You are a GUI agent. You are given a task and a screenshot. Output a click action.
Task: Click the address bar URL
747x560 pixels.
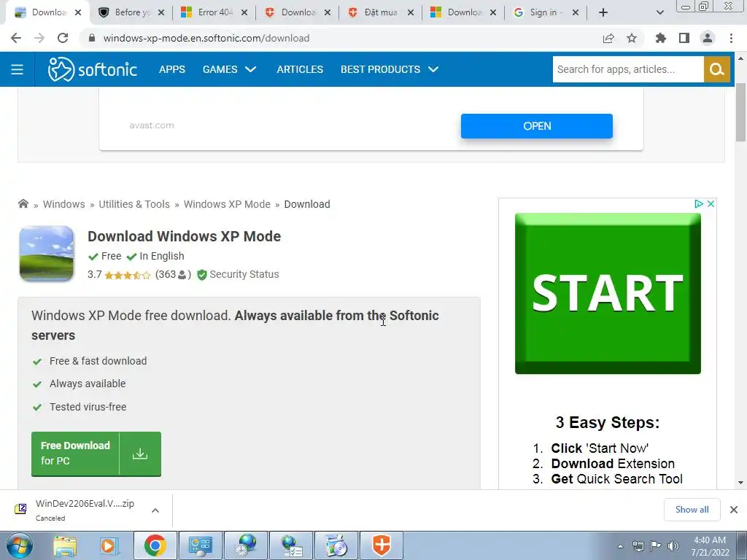206,38
